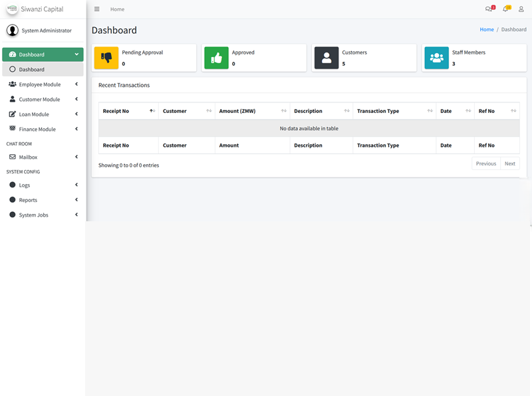Open the chat messages icon with badge
This screenshot has width=532, height=398.
487,9
